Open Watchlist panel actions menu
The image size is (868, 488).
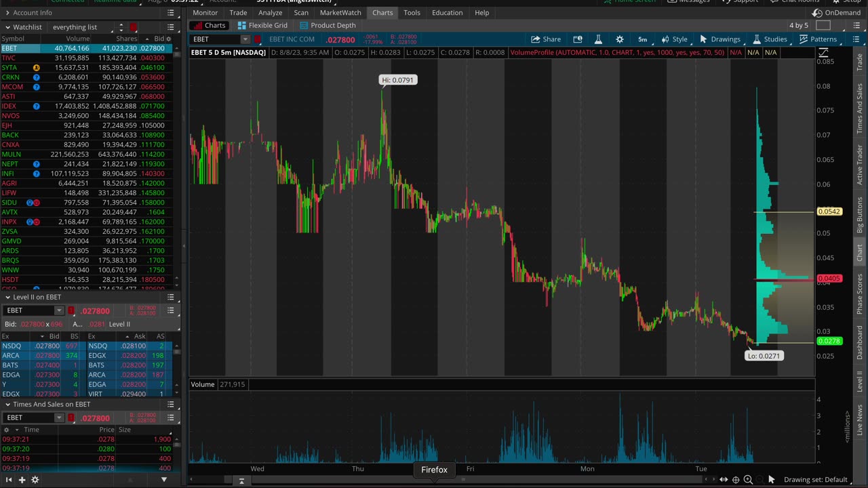[171, 27]
